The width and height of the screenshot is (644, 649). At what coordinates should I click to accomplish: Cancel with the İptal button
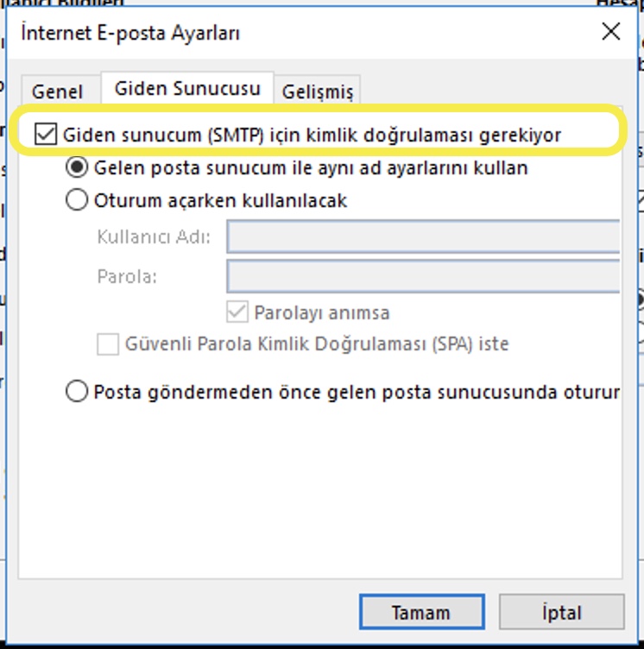[x=561, y=612]
